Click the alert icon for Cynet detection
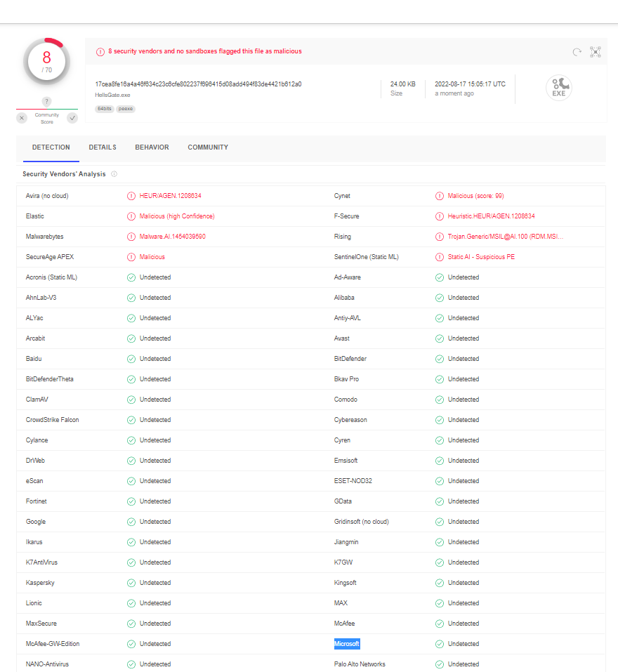The image size is (618, 672). 440,196
